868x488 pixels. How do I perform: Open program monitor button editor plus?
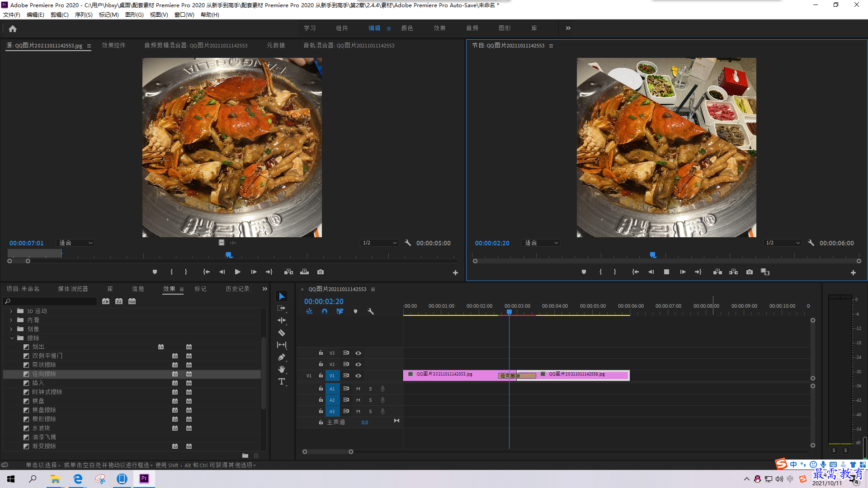point(853,272)
